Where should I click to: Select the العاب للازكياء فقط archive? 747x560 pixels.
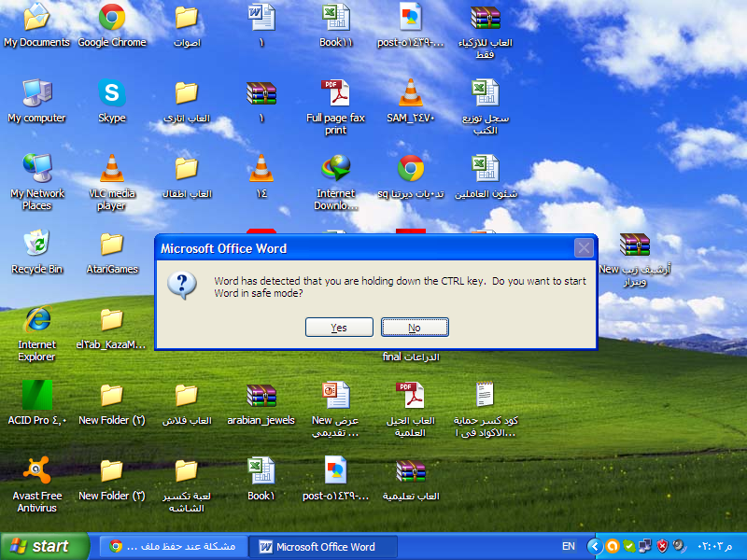[x=485, y=32]
